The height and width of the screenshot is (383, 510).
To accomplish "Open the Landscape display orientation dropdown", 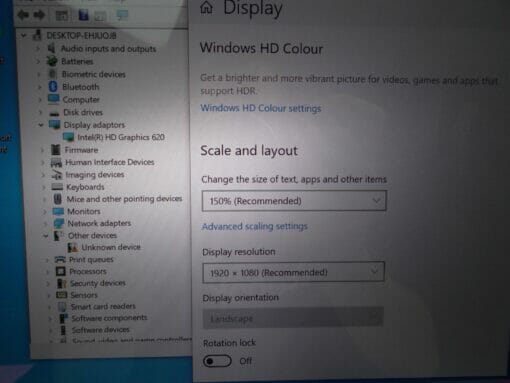I will [x=293, y=318].
